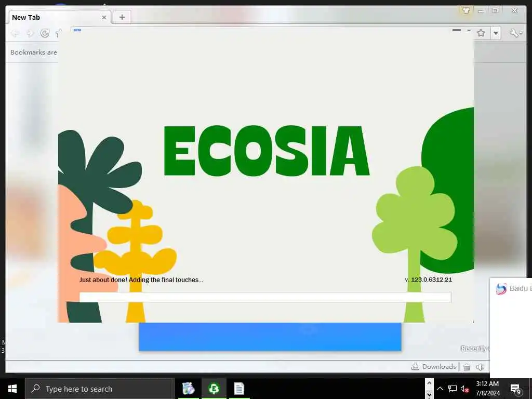
Task: Maximize the browser window
Action: tap(495, 10)
